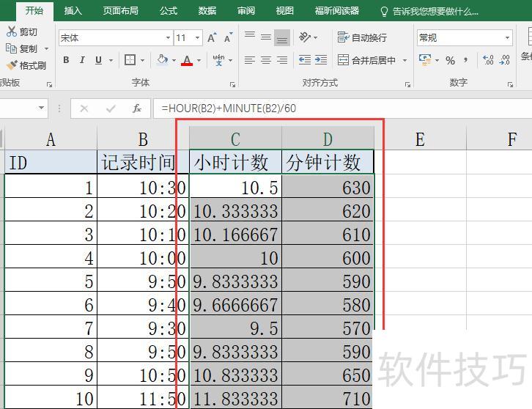Decrease decimal places icon

[x=504, y=60]
